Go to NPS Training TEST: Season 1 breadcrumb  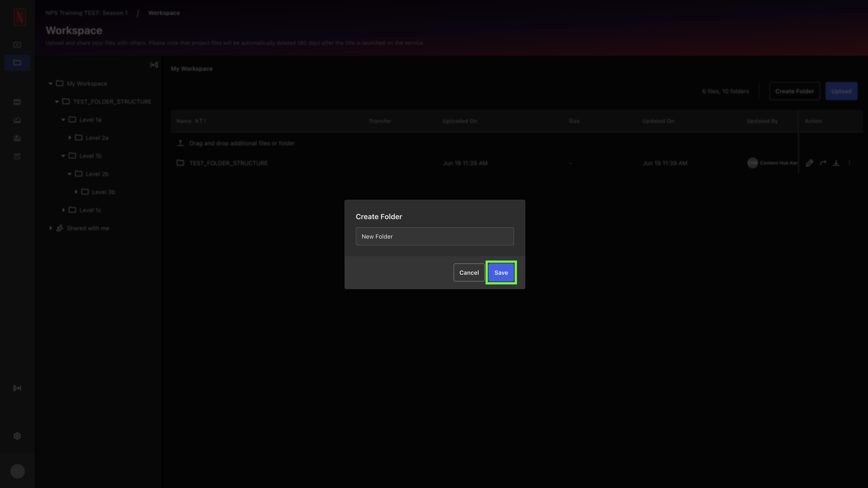click(x=87, y=13)
